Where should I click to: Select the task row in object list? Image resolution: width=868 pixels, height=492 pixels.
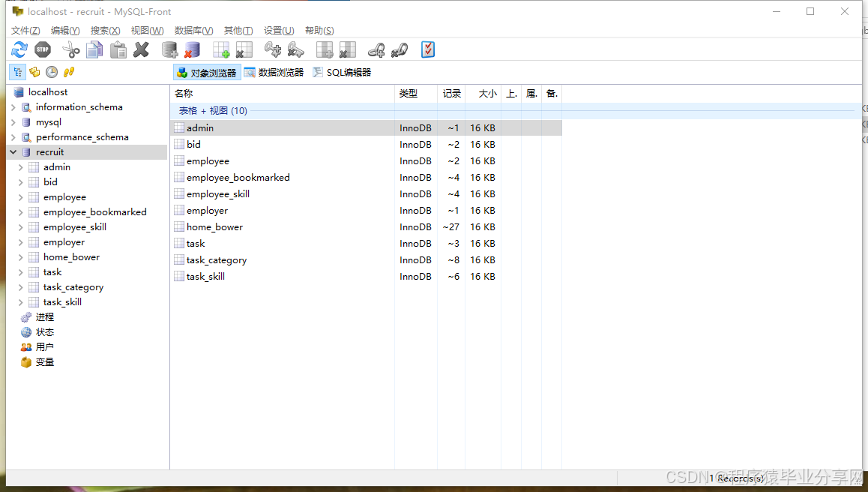pyautogui.click(x=366, y=244)
